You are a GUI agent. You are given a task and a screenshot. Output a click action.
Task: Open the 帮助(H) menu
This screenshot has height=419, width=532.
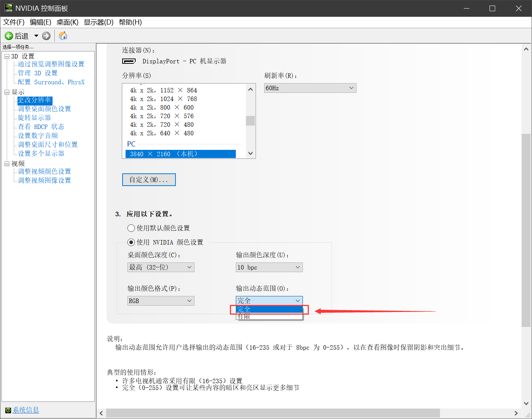point(130,22)
